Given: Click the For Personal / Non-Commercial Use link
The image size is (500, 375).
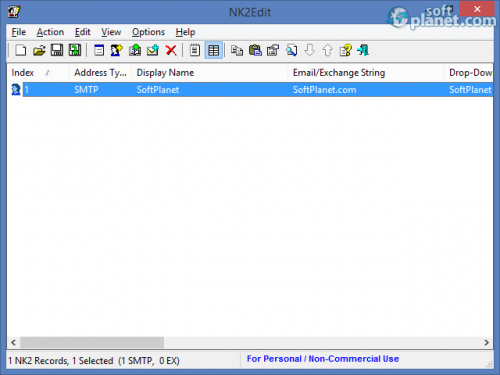Looking at the screenshot, I should 323,359.
